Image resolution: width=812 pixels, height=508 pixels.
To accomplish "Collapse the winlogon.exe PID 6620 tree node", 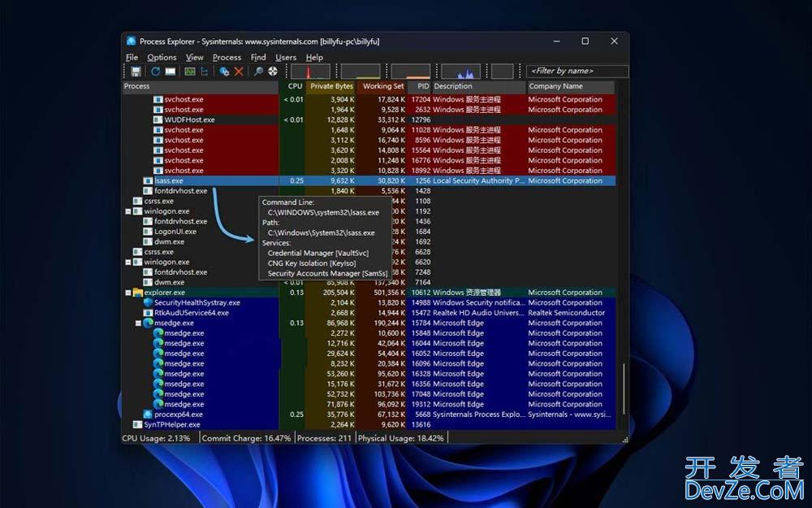I will pos(128,263).
